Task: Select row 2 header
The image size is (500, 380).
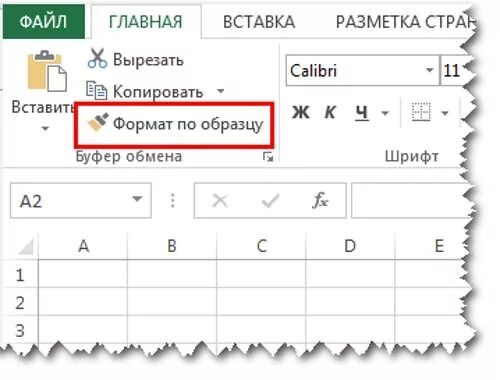Action: [x=20, y=302]
